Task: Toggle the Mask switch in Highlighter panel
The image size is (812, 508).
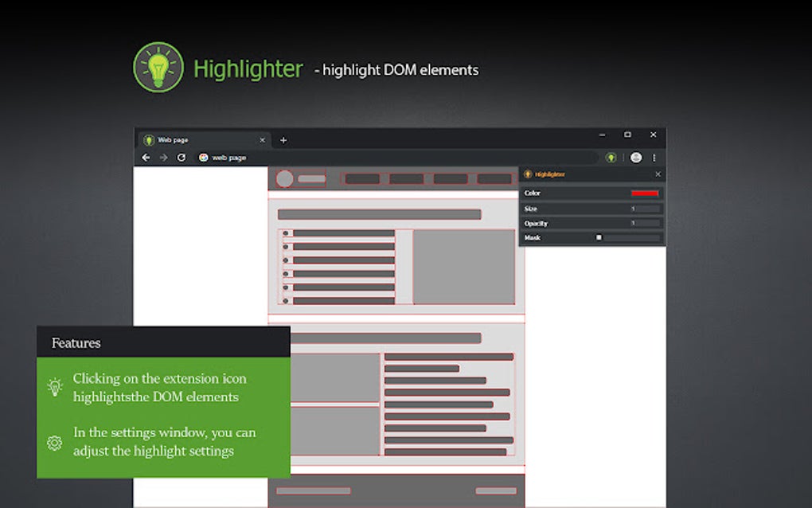Action: click(599, 237)
